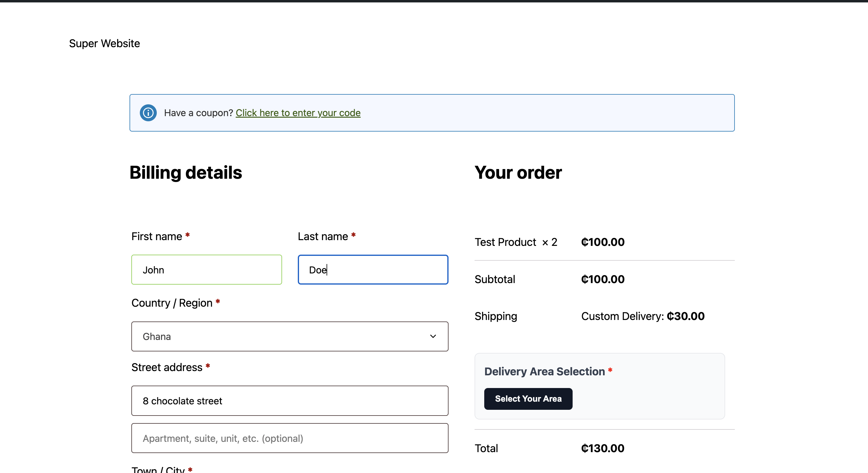Click the First name field containing John
The image size is (868, 473).
coord(206,269)
